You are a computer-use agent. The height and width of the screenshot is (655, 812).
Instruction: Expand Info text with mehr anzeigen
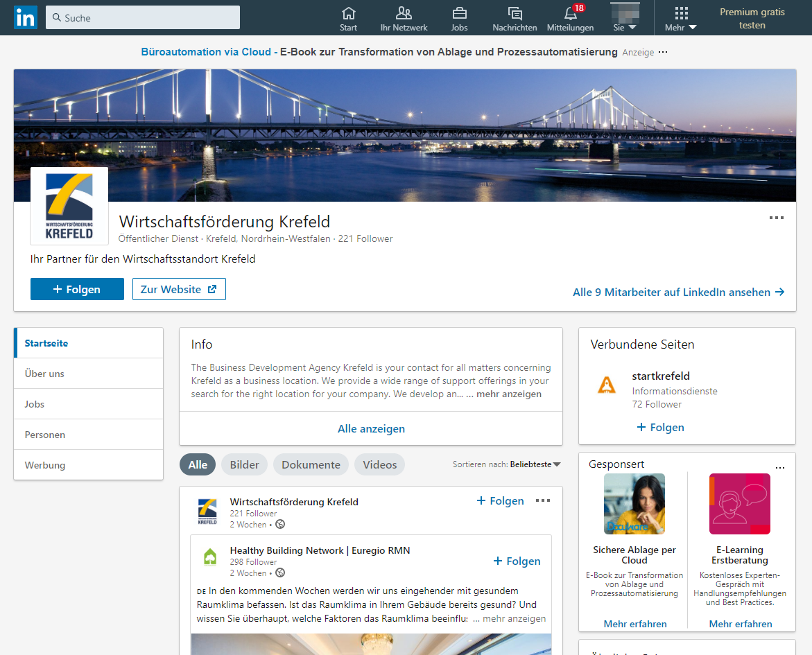tap(508, 394)
